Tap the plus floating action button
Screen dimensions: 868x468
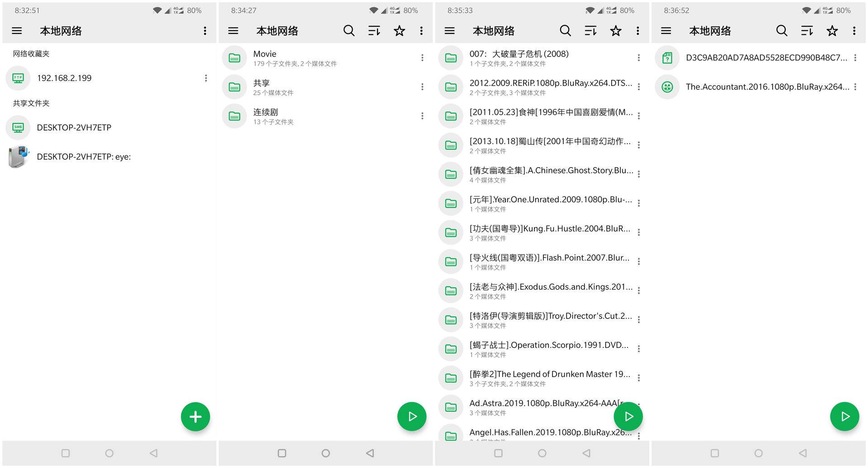click(x=195, y=416)
